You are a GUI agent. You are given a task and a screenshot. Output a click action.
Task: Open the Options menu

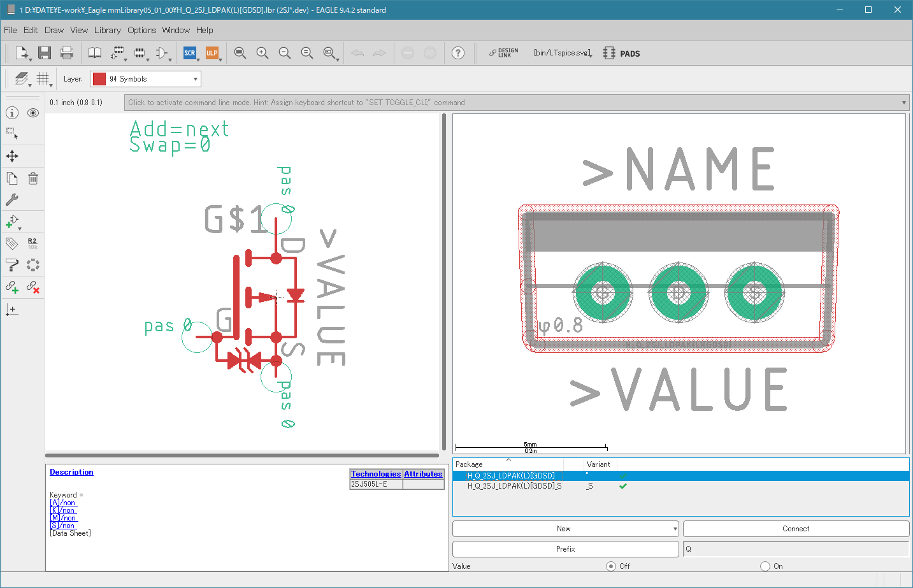(141, 30)
